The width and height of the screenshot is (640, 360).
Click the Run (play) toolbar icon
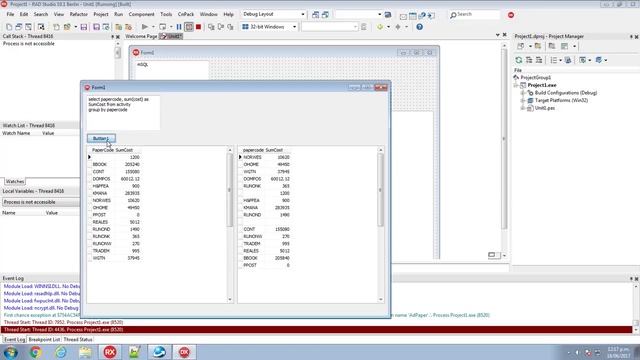(x=144, y=27)
